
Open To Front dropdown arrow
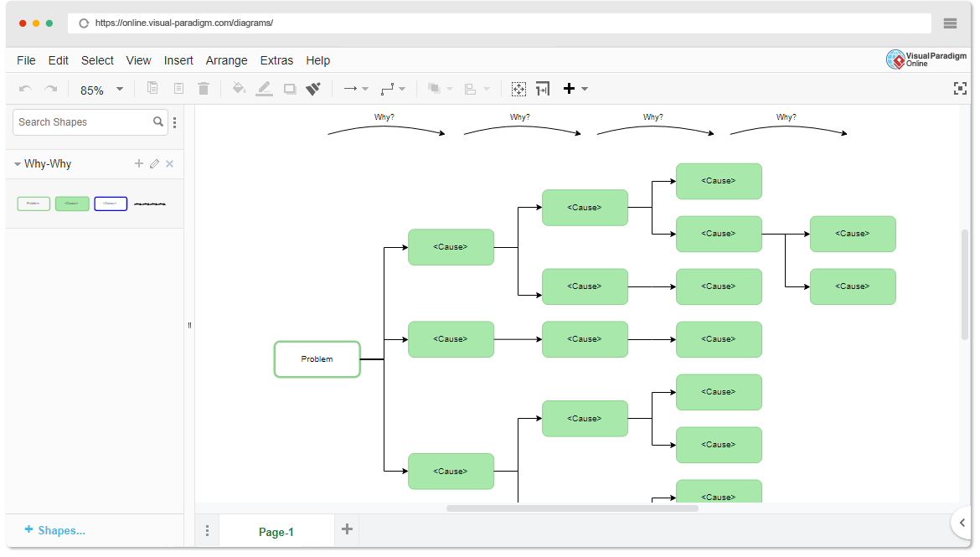click(449, 90)
